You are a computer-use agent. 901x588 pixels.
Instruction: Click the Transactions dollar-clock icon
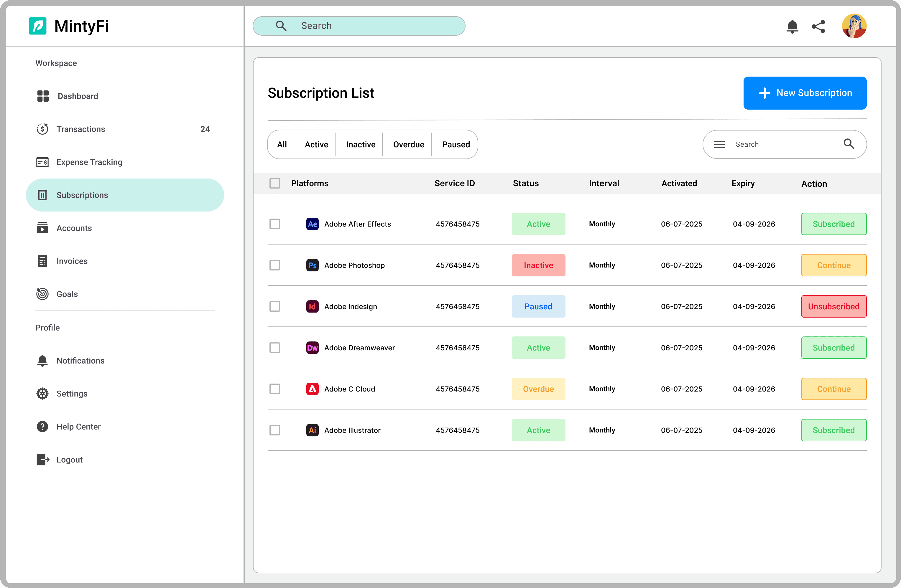click(x=42, y=129)
